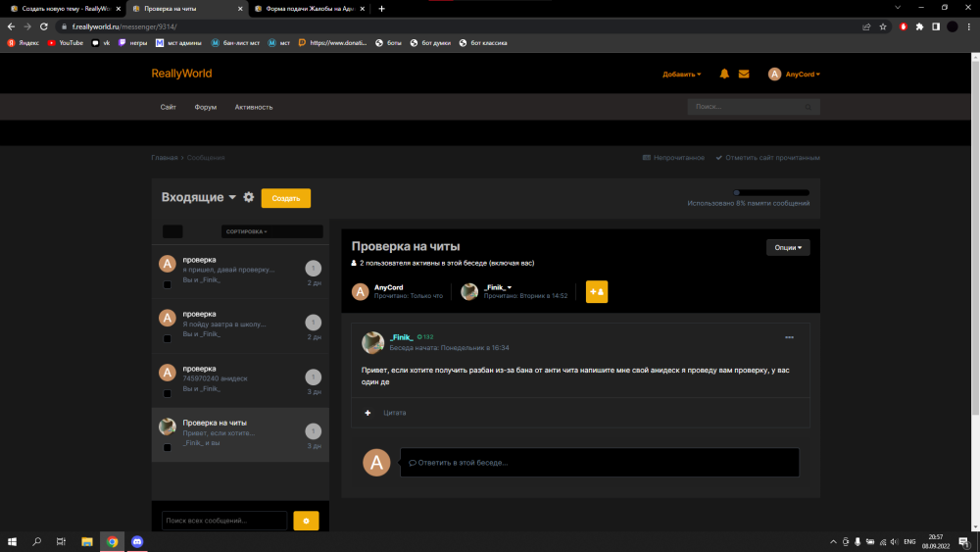Image resolution: width=980 pixels, height=552 pixels.
Task: Open taskbar search
Action: click(x=36, y=541)
